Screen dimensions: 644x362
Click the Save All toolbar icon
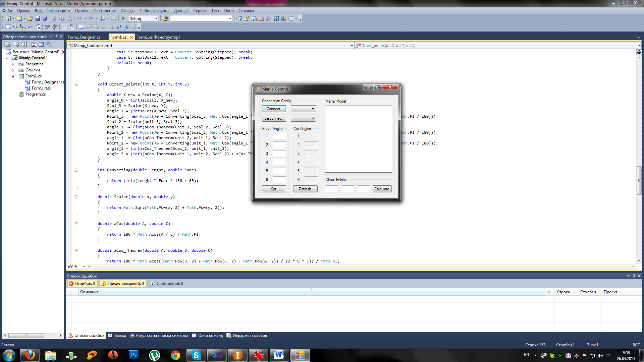coord(45,19)
